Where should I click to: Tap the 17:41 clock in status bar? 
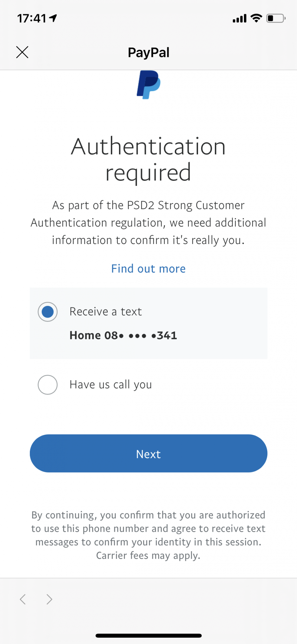click(32, 19)
